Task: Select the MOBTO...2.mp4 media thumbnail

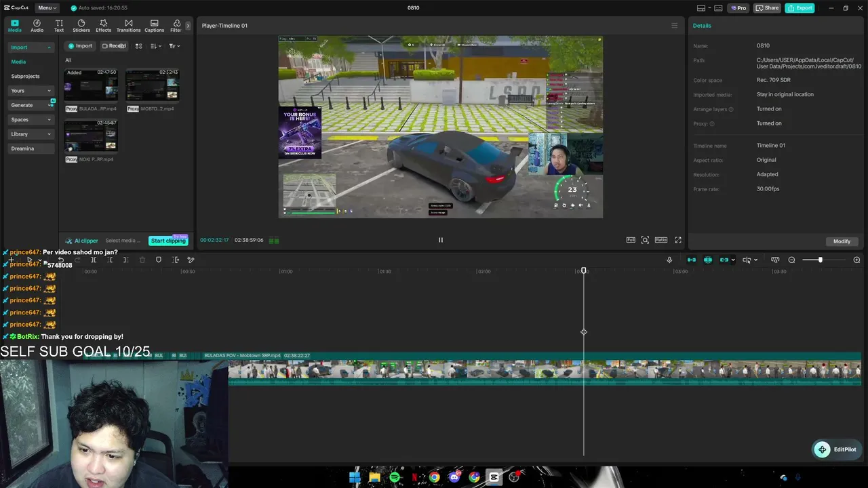Action: coord(153,85)
